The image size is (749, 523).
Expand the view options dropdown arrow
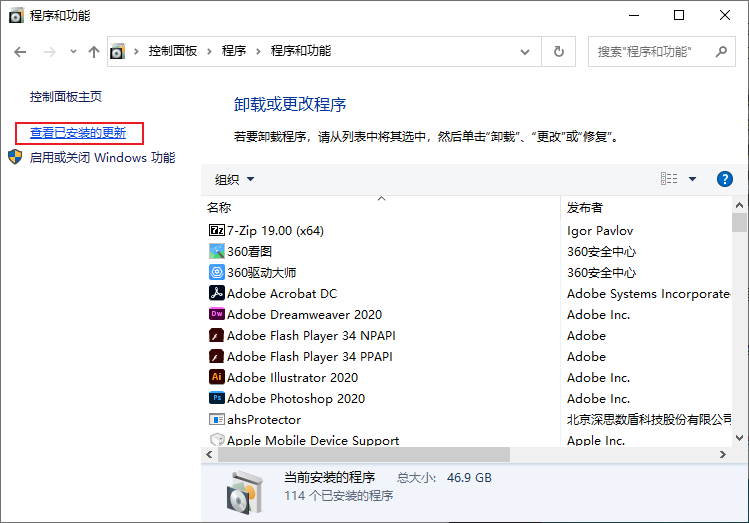pos(692,179)
